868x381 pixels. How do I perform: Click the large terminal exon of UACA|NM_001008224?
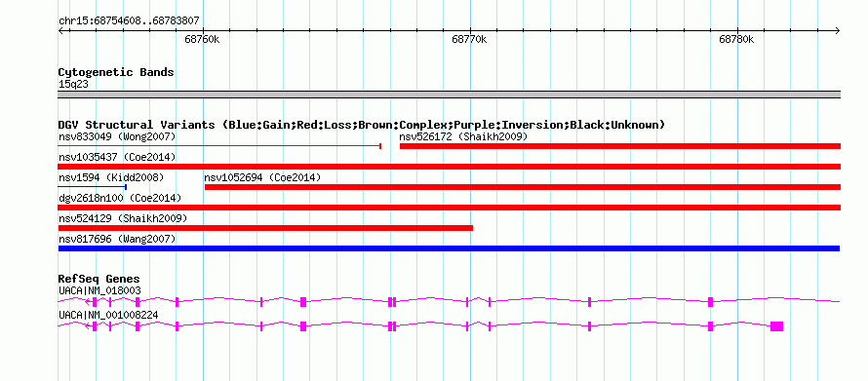pos(776,326)
